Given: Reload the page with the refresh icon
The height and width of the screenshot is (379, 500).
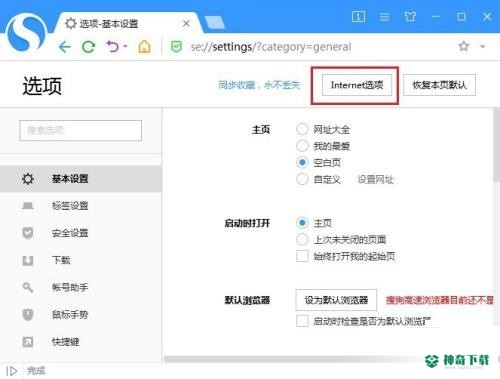Looking at the screenshot, I should point(88,47).
